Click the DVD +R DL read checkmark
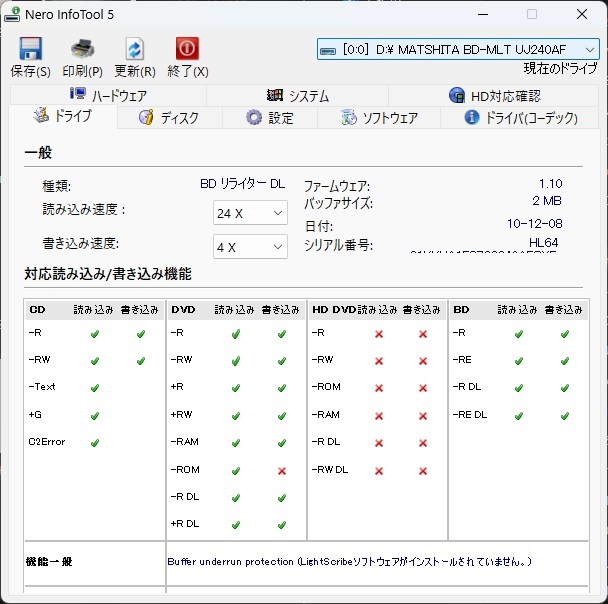The image size is (608, 604). [236, 525]
